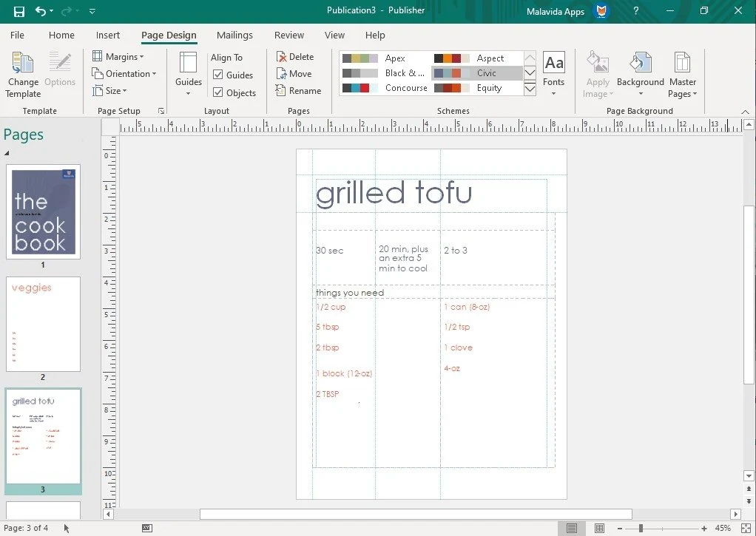This screenshot has height=536, width=756.
Task: Select page 2 veggies thumbnail
Action: (x=43, y=324)
